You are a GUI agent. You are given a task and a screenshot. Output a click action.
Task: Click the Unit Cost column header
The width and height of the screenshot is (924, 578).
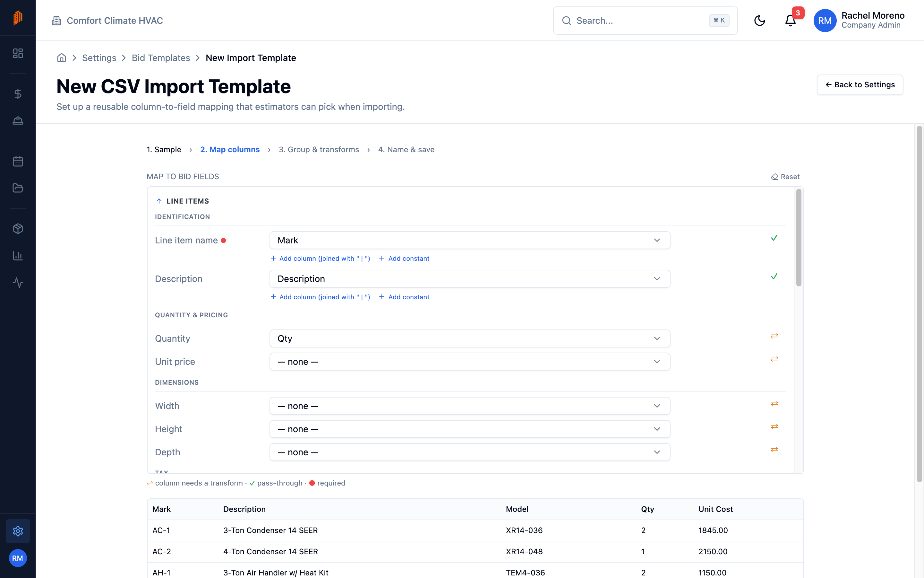tap(715, 509)
